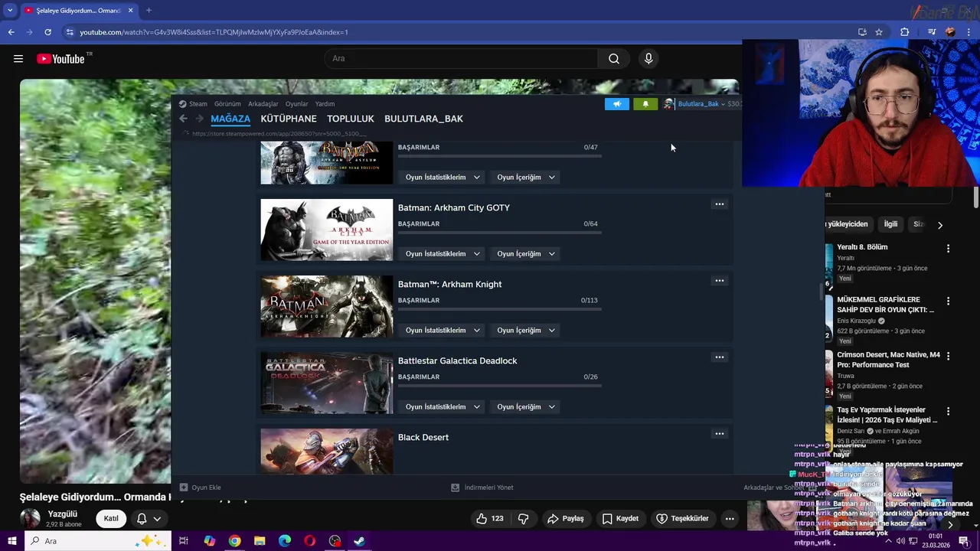Click the Paylaş share button
980x551 pixels.
[565, 519]
